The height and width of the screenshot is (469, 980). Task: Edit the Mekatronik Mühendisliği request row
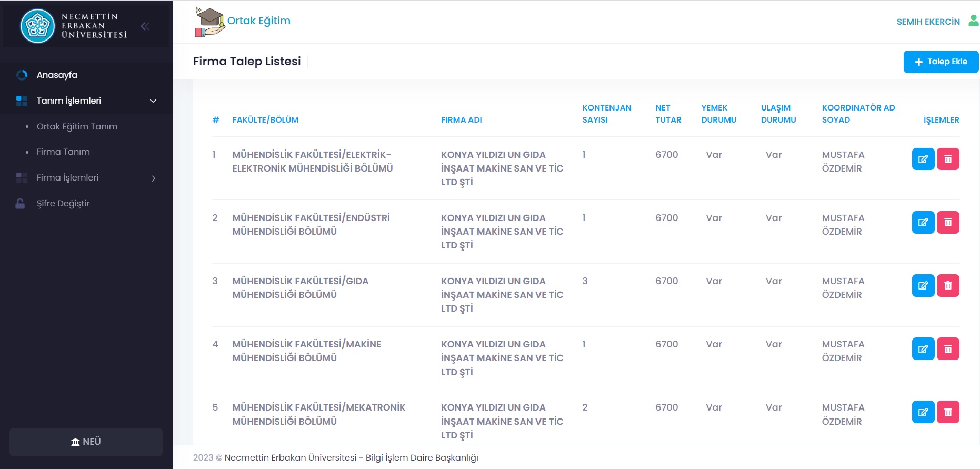click(923, 412)
